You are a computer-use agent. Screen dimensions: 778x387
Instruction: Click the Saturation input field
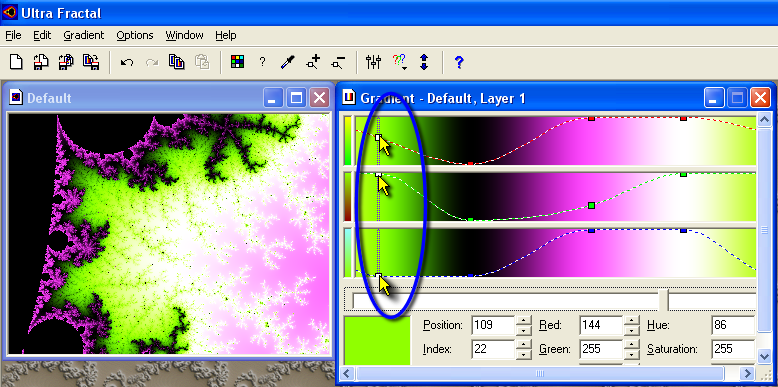click(x=733, y=349)
